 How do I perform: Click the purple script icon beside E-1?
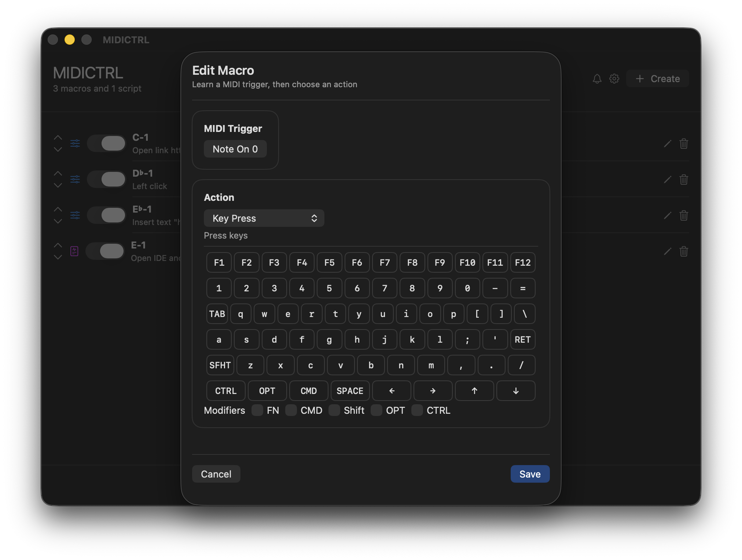click(x=74, y=251)
